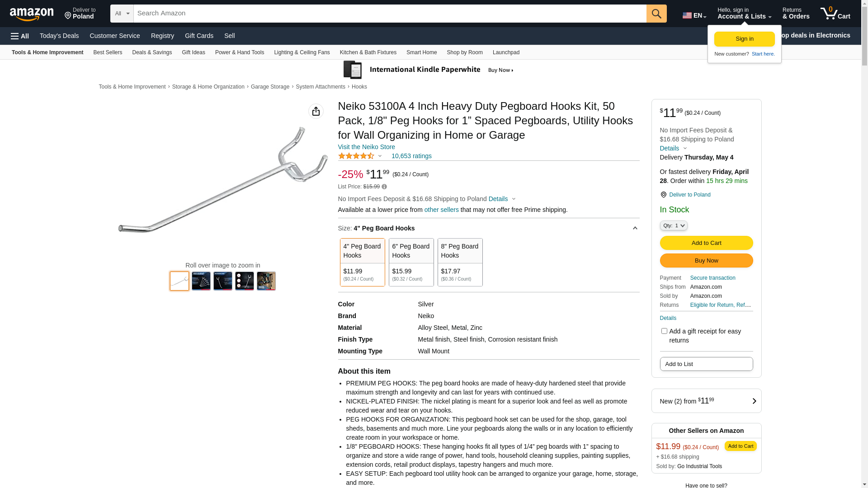
Task: Click the star rating icons
Action: (356, 156)
